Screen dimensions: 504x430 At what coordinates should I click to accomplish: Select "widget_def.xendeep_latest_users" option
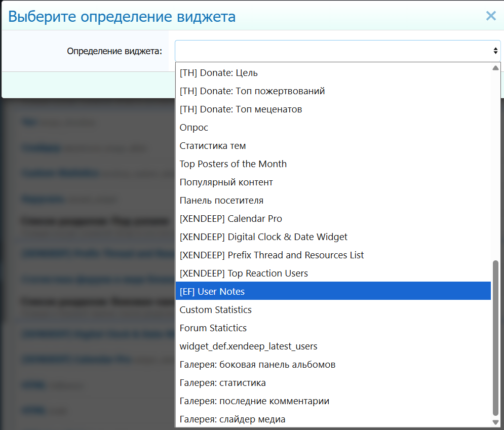[x=248, y=346]
